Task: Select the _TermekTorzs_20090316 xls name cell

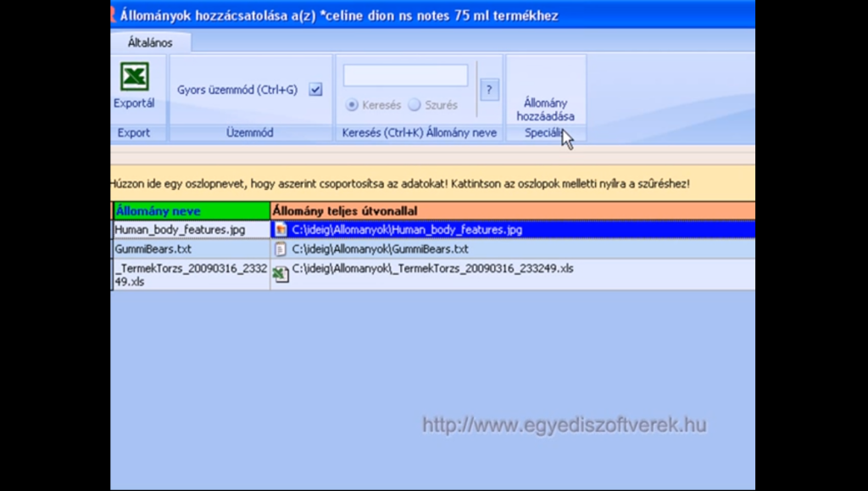Action: tap(192, 275)
